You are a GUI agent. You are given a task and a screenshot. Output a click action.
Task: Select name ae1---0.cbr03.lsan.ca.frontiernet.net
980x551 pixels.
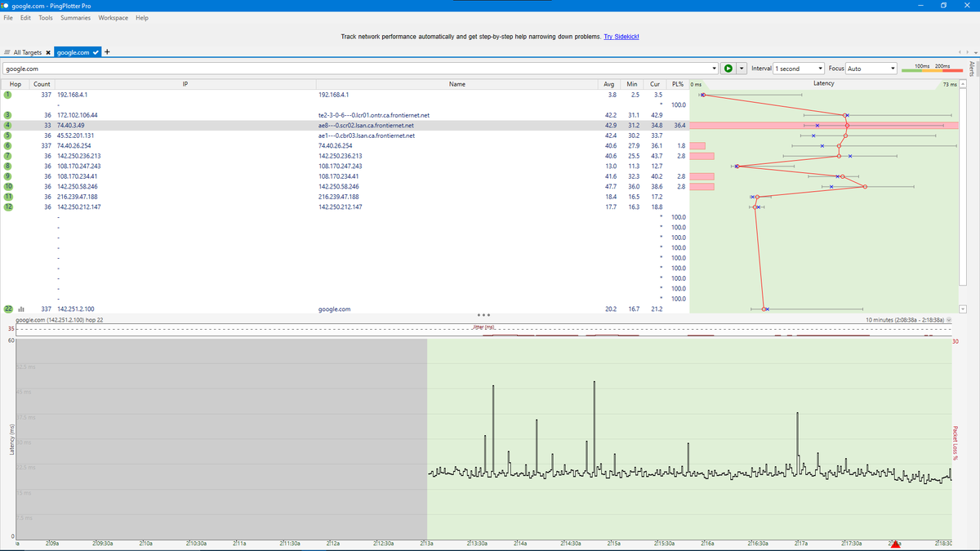pos(367,136)
